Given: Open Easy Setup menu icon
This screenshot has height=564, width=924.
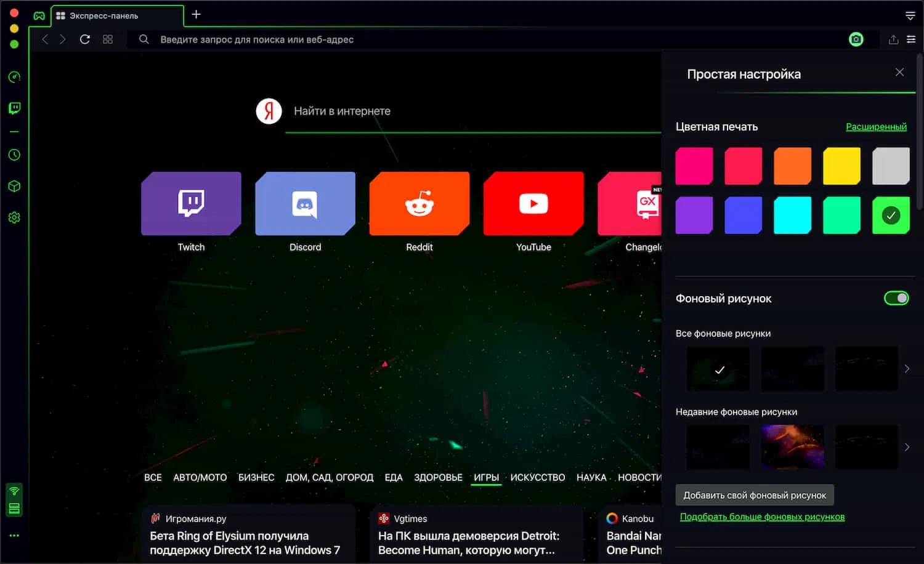Looking at the screenshot, I should 911,39.
